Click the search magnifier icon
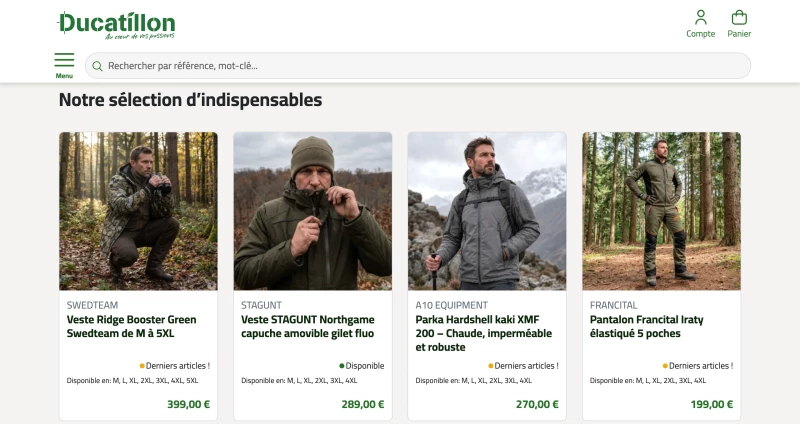 [x=97, y=66]
